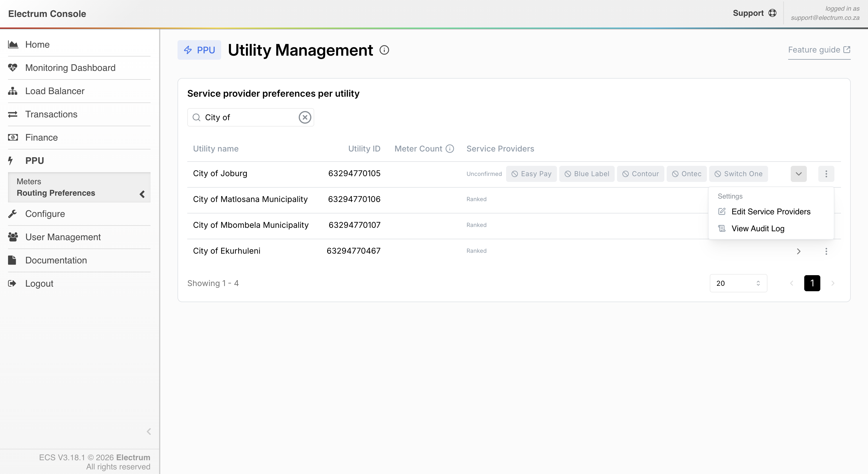Click the Meter Count info icon

[450, 149]
